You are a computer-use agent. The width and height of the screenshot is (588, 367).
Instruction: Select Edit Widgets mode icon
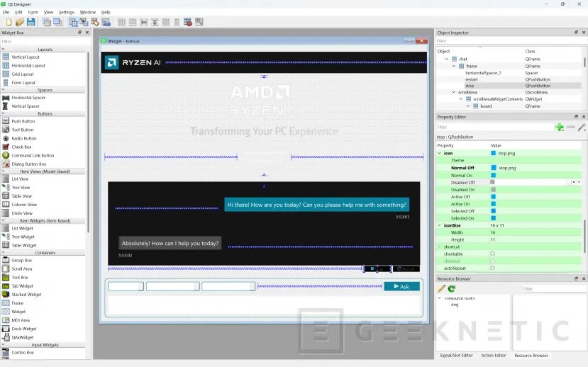tap(73, 22)
